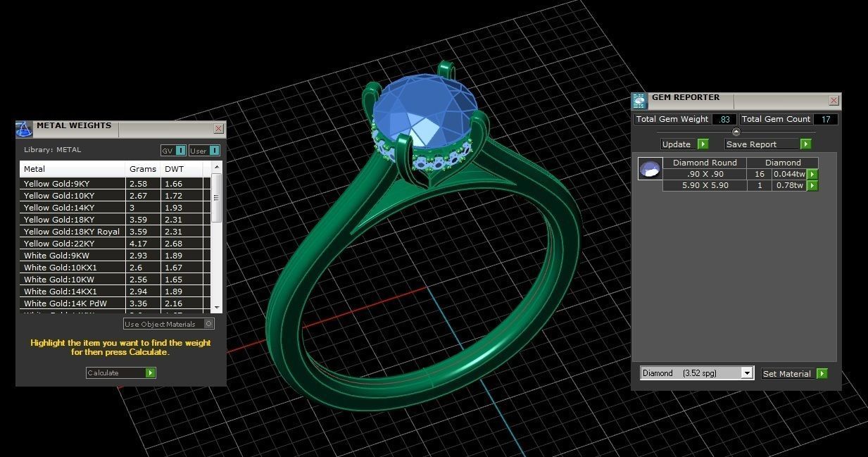Click the green arrow next to Save Report
868x457 pixels.
point(805,144)
